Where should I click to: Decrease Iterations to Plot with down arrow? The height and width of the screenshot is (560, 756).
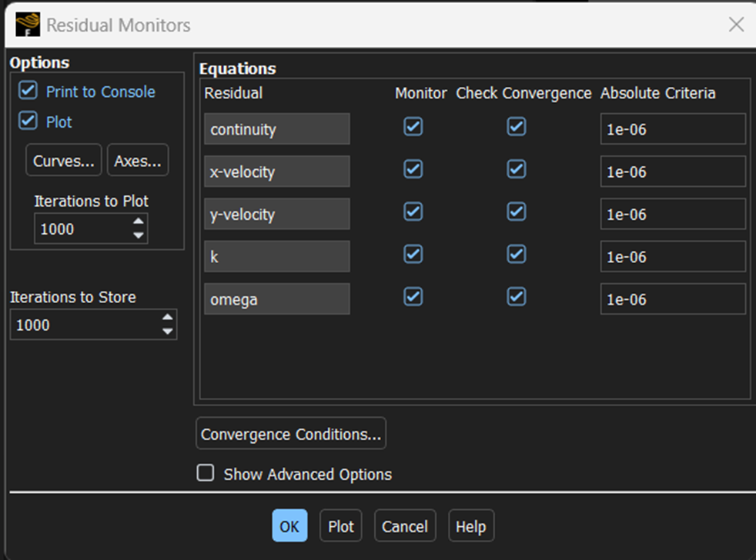(x=139, y=235)
